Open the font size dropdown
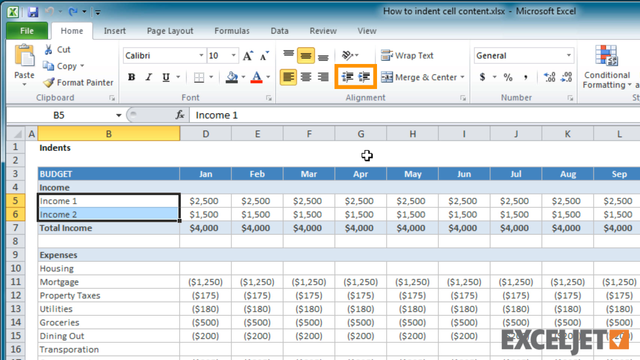The width and height of the screenshot is (640, 360). pos(233,56)
